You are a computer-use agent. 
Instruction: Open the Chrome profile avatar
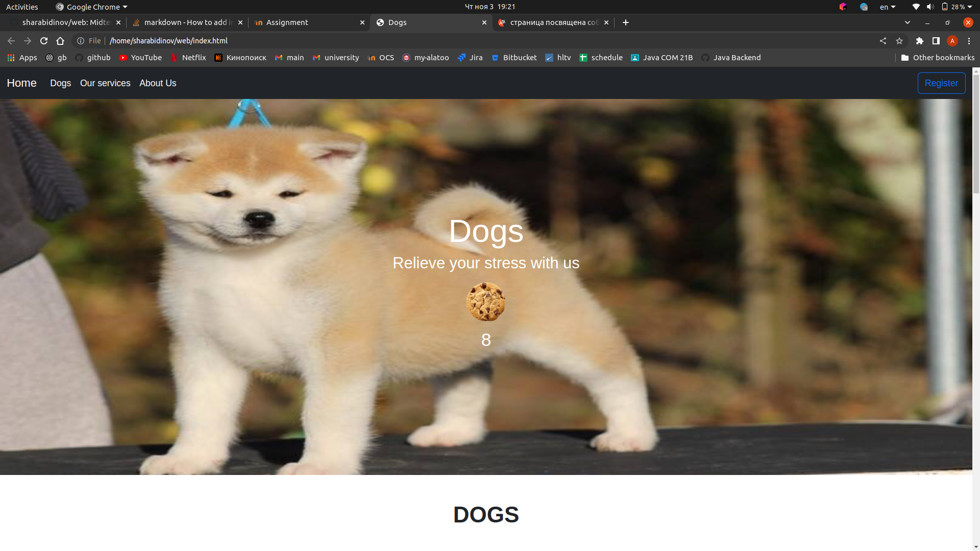click(952, 41)
